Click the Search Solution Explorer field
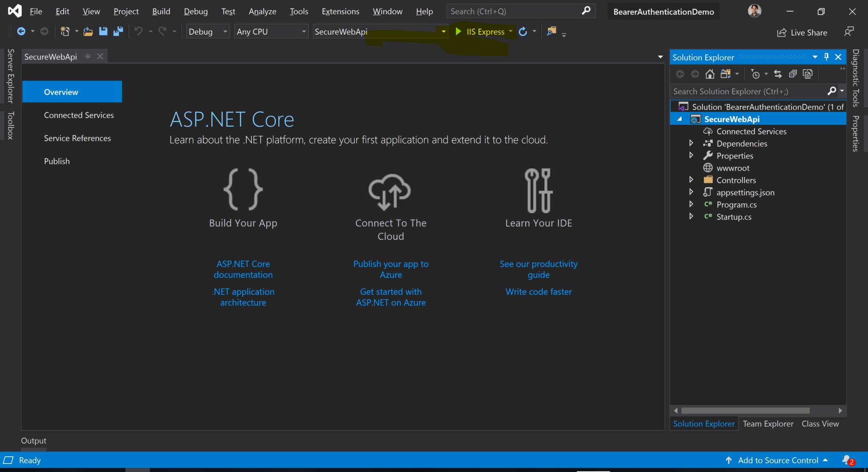 pos(746,91)
